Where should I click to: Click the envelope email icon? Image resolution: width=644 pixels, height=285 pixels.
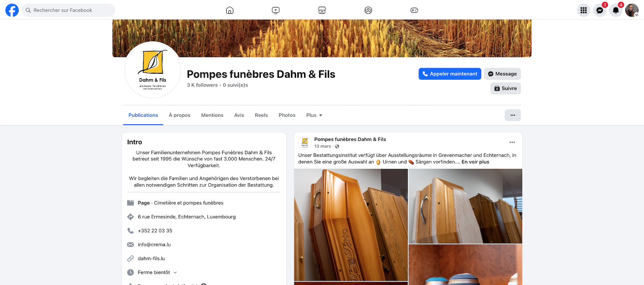[131, 245]
